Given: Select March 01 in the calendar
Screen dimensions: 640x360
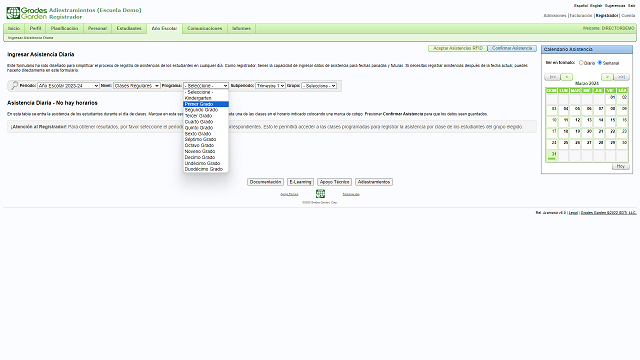Looking at the screenshot, I should (611, 99).
